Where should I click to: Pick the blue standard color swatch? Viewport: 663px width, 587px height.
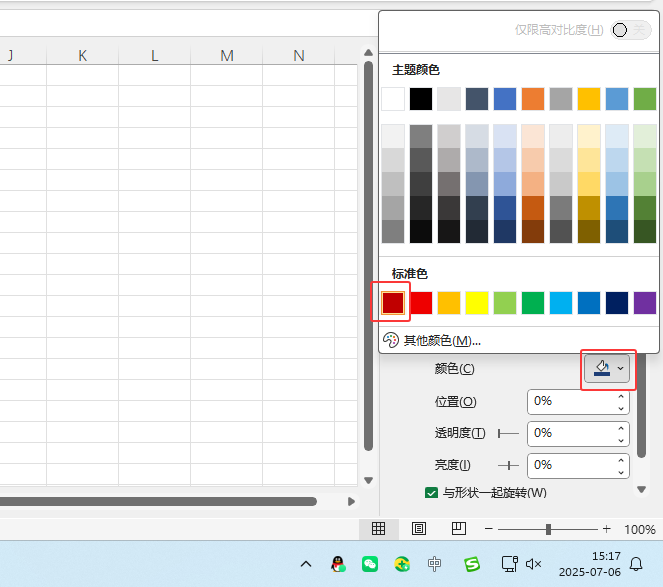(x=589, y=303)
